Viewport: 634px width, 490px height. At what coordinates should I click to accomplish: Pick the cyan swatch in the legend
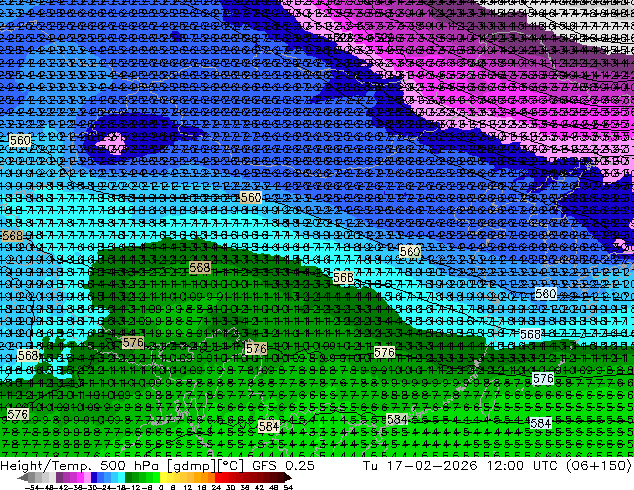pyautogui.click(x=122, y=478)
